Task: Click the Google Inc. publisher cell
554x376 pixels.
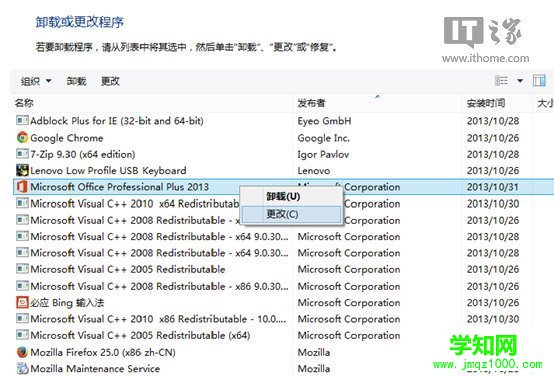Action: (324, 138)
